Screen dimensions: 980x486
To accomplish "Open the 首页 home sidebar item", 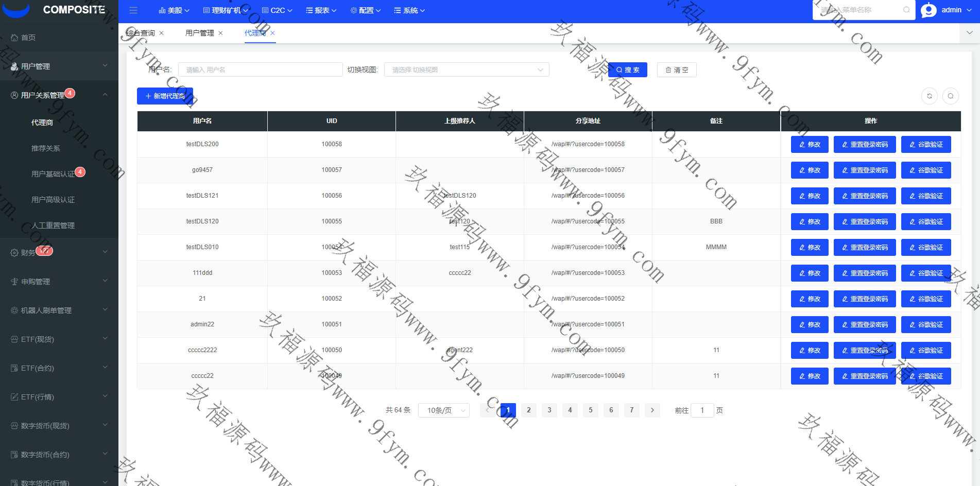I will point(28,38).
